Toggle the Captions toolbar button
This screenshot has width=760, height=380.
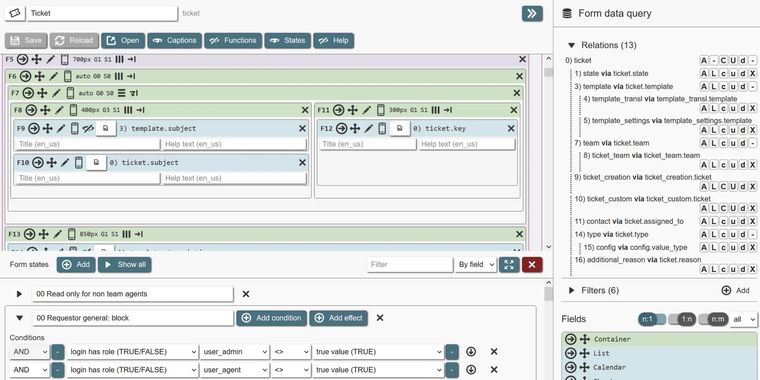point(174,41)
